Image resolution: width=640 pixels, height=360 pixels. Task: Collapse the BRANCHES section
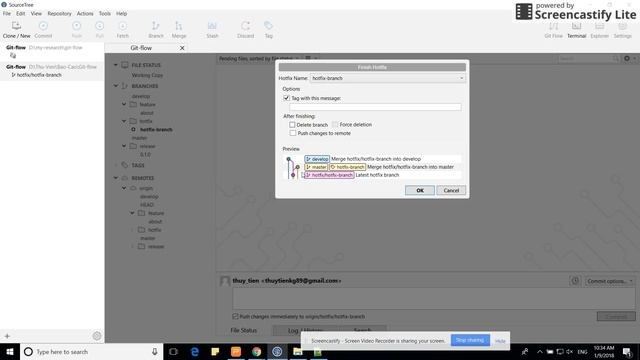pyautogui.click(x=116, y=86)
